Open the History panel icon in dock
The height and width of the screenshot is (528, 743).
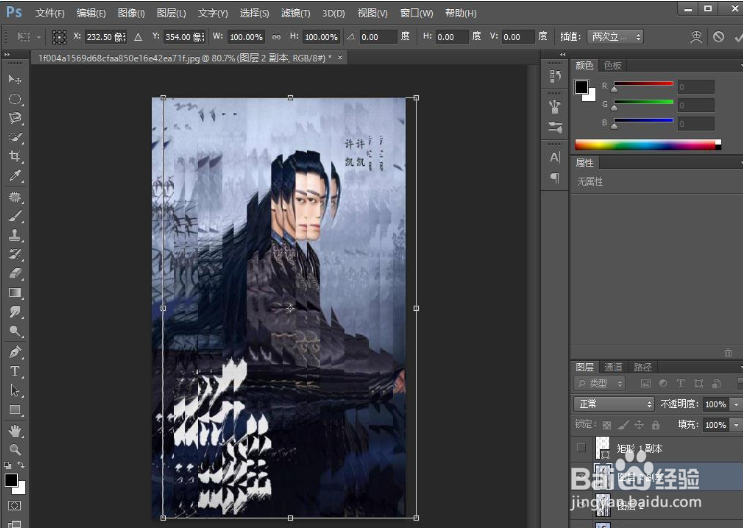pos(555,76)
